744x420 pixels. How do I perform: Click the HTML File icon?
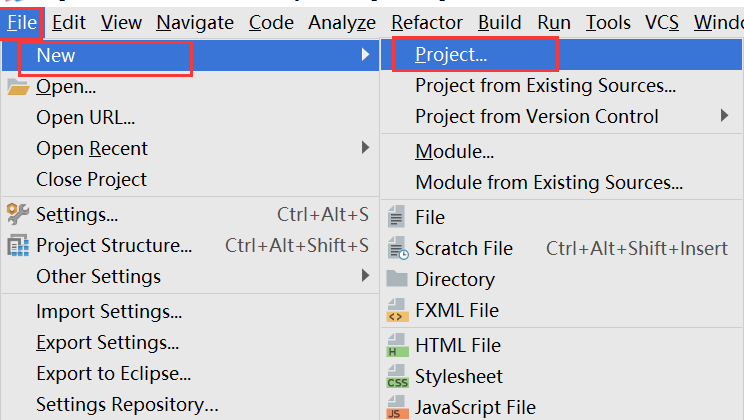coord(397,346)
